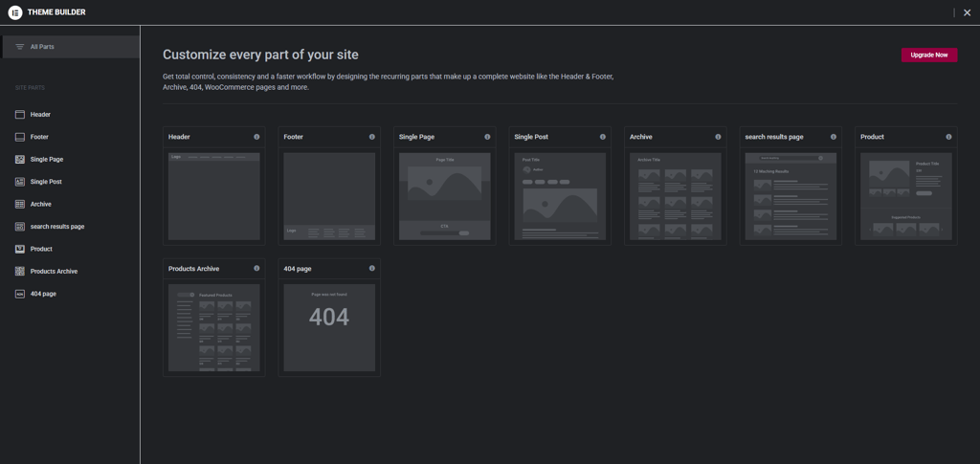Close the Theme Builder window
Image resolution: width=980 pixels, height=464 pixels.
coord(968,12)
